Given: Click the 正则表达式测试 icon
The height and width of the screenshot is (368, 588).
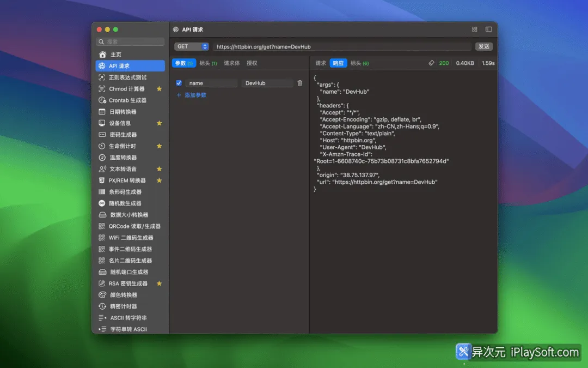Looking at the screenshot, I should pyautogui.click(x=102, y=77).
